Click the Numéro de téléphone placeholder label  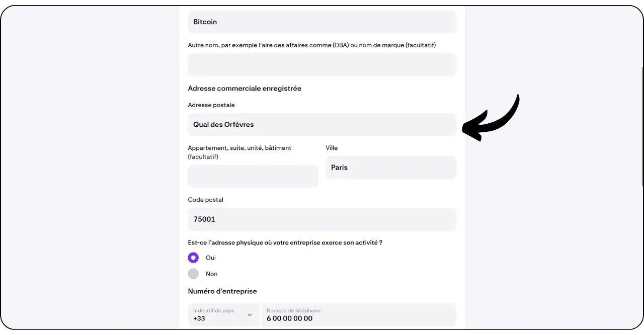(293, 310)
